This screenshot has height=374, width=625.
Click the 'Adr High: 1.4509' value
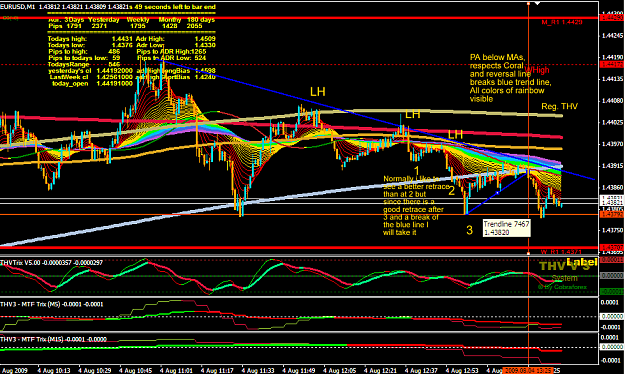click(x=176, y=39)
